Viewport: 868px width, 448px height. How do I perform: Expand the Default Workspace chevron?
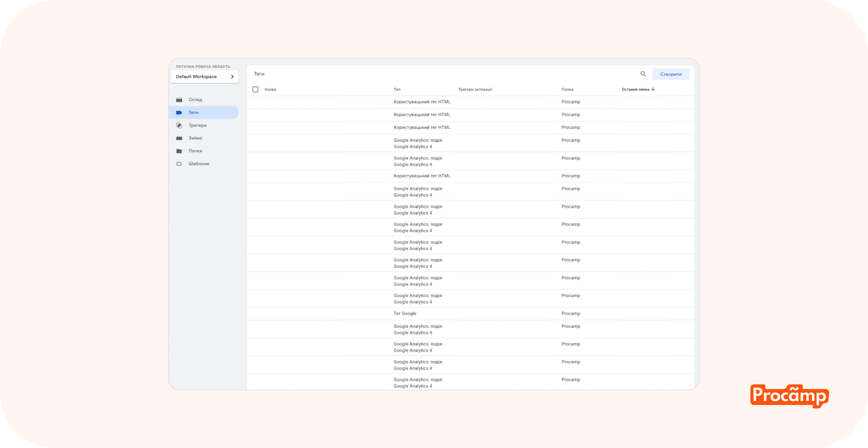pos(232,76)
